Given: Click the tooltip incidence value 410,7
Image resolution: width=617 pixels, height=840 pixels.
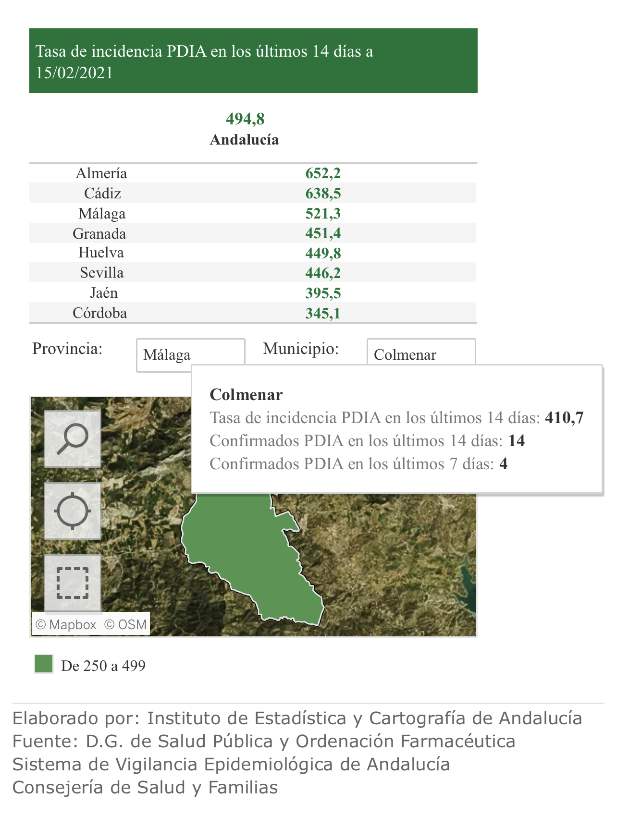Looking at the screenshot, I should tap(564, 418).
